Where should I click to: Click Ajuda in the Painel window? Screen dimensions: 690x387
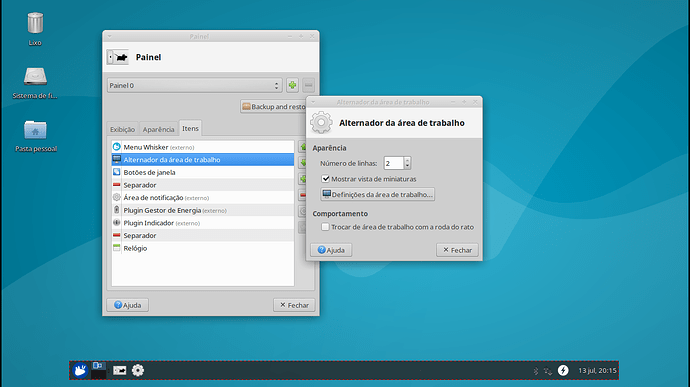[128, 305]
